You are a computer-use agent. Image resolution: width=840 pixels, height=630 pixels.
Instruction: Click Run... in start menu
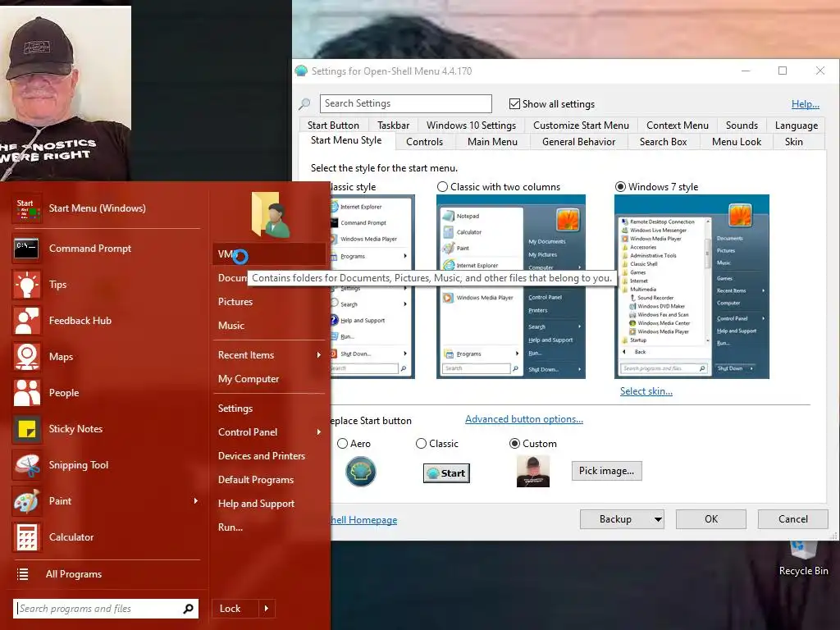[x=269, y=527]
